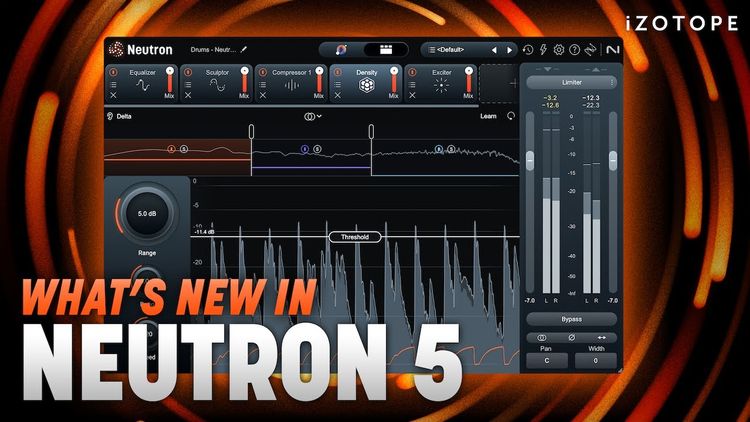
Task: Toggle power for Exciter module
Action: click(412, 72)
